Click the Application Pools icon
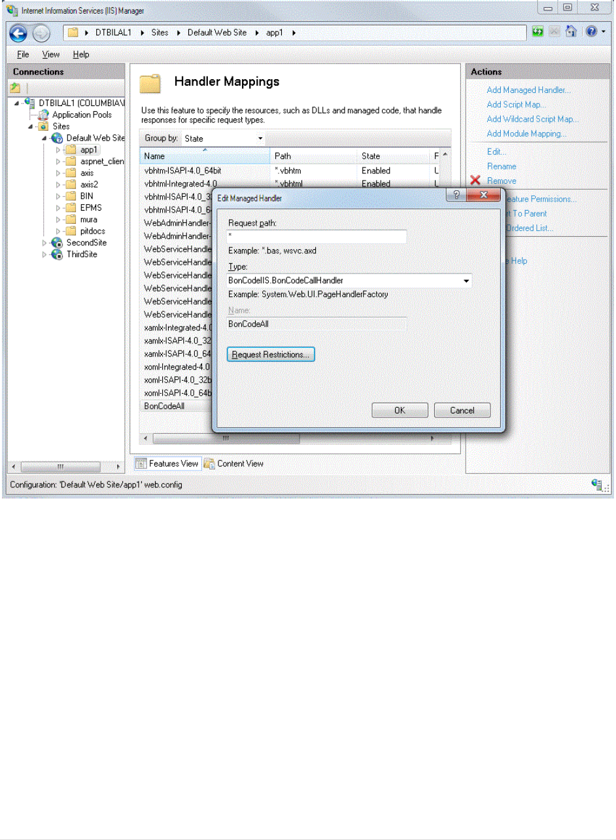616x840 pixels. pos(44,114)
